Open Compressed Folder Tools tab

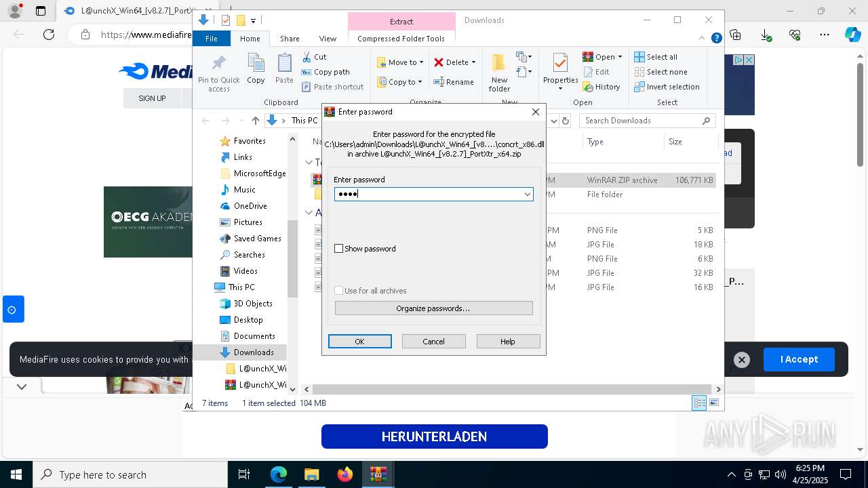click(x=401, y=39)
